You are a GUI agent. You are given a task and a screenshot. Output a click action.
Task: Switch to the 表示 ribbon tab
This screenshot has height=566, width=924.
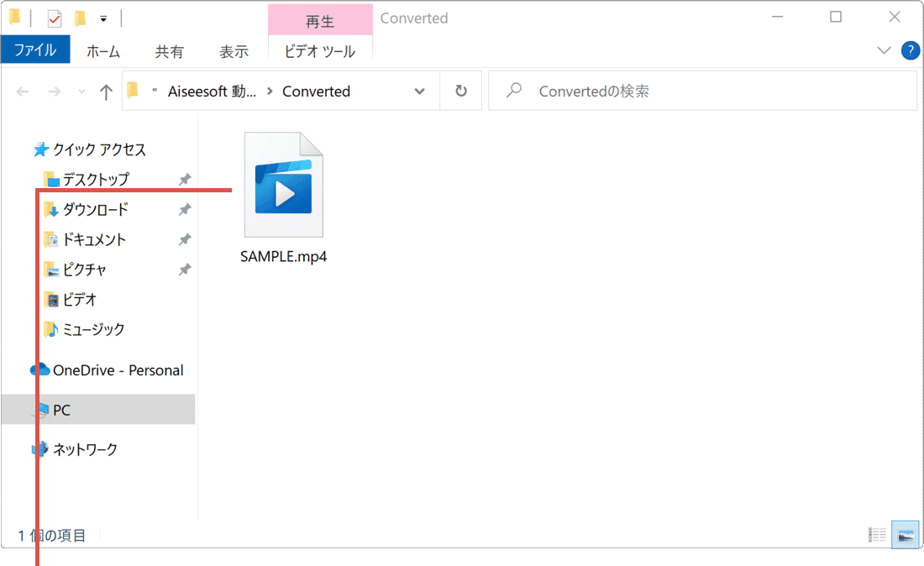point(234,50)
